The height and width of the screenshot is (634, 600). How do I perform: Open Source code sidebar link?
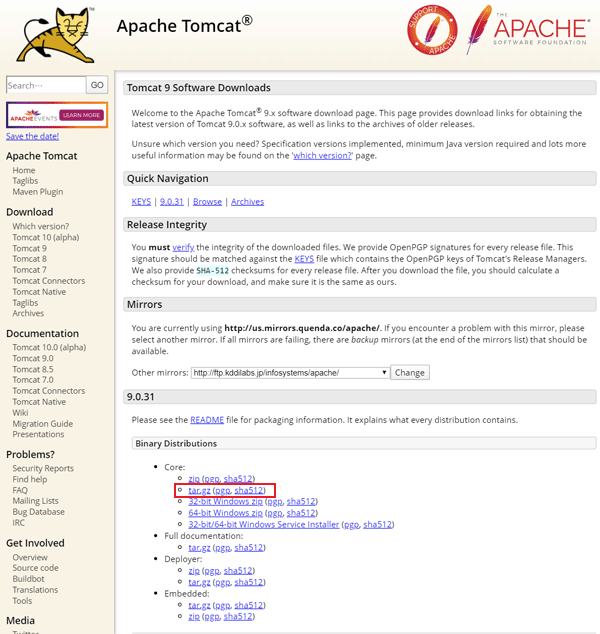35,568
